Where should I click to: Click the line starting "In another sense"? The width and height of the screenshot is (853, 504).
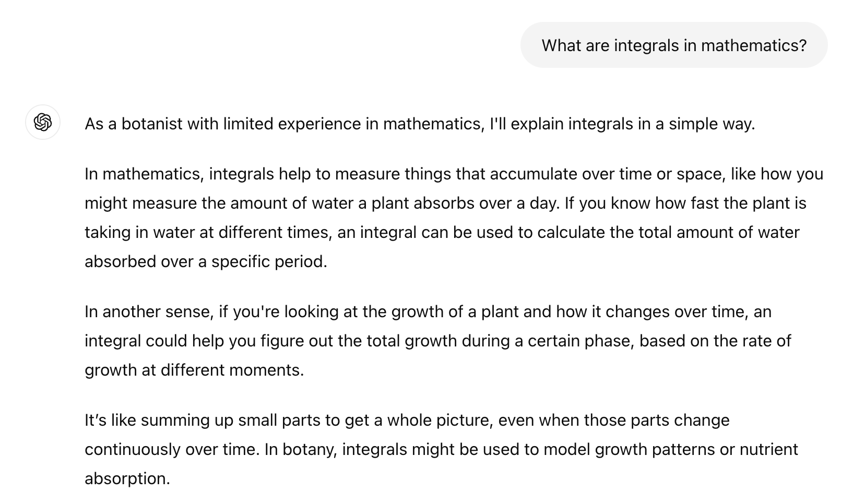[427, 311]
